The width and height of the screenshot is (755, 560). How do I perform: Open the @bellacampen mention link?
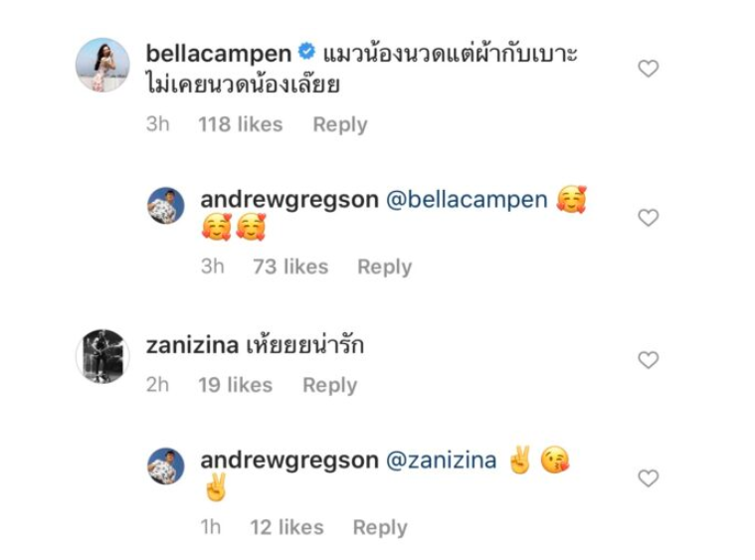pyautogui.click(x=467, y=200)
